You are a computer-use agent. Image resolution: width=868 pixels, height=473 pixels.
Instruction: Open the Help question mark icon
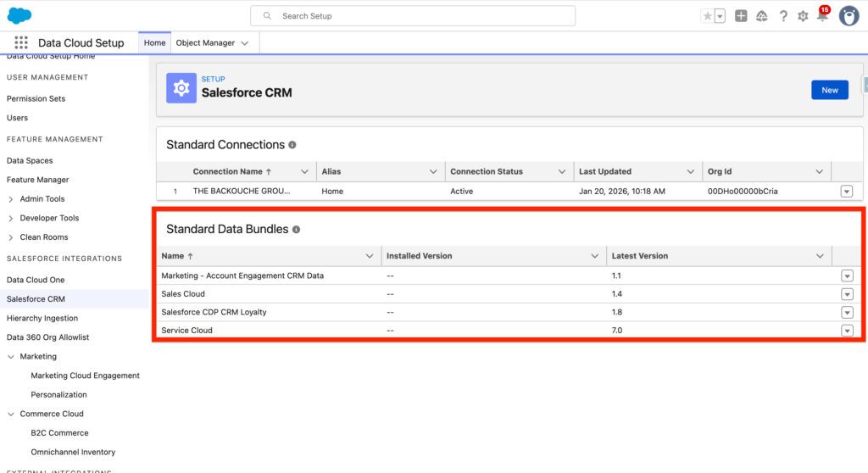coord(783,16)
